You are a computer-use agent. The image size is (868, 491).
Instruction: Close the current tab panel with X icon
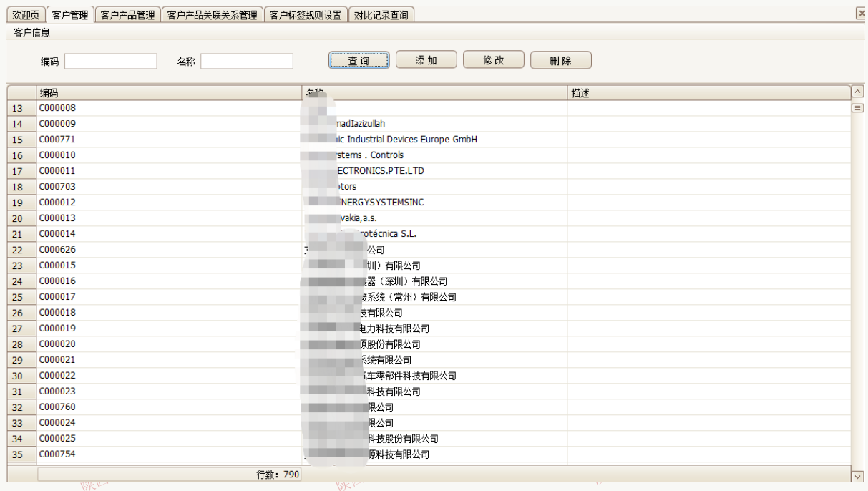[861, 14]
